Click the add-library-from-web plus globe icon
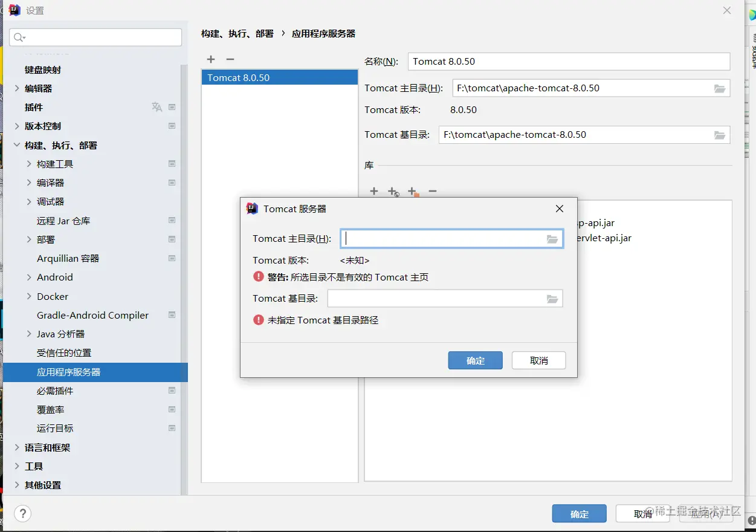The width and height of the screenshot is (756, 532). click(393, 192)
